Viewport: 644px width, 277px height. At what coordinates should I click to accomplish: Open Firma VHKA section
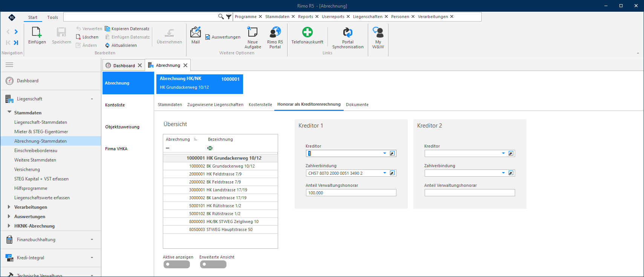116,149
